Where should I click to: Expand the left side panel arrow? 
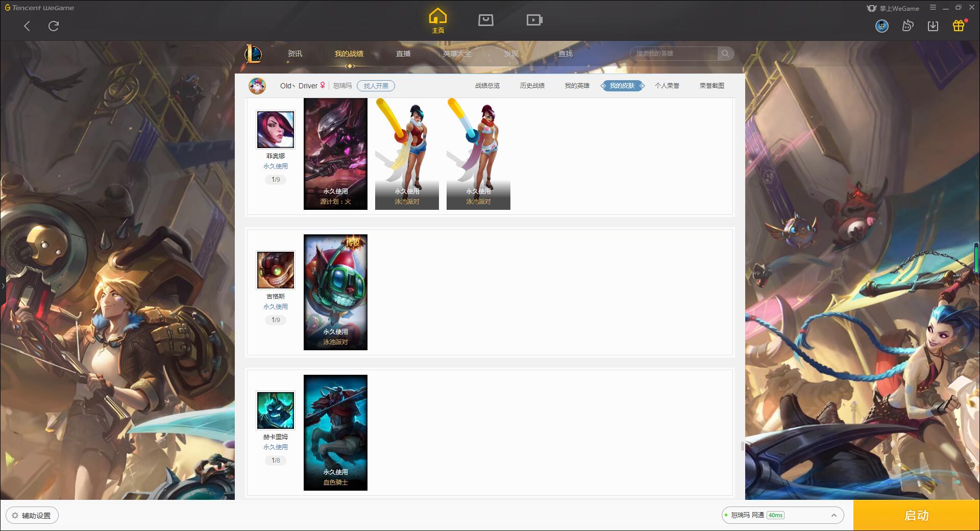coord(3,285)
